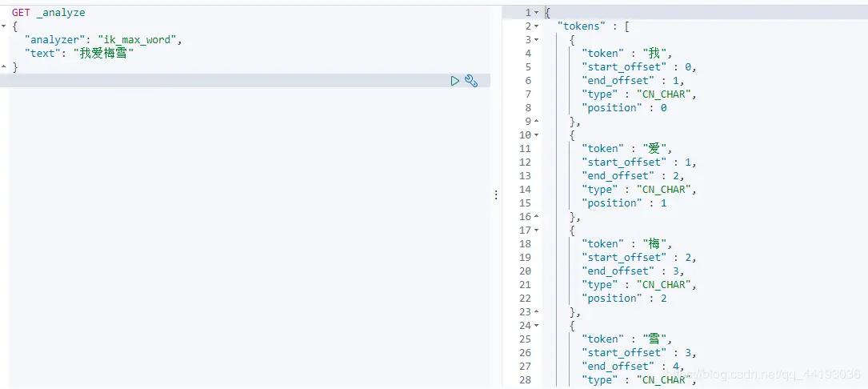Fold the closing bracket at line 23
Screen dimensions: 868x389
[x=537, y=312]
